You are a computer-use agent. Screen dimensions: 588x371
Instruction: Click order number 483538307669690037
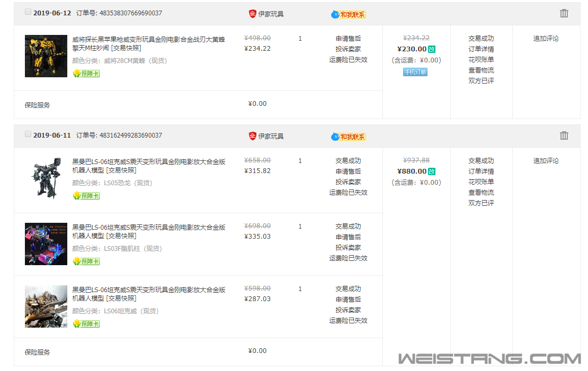pos(130,13)
